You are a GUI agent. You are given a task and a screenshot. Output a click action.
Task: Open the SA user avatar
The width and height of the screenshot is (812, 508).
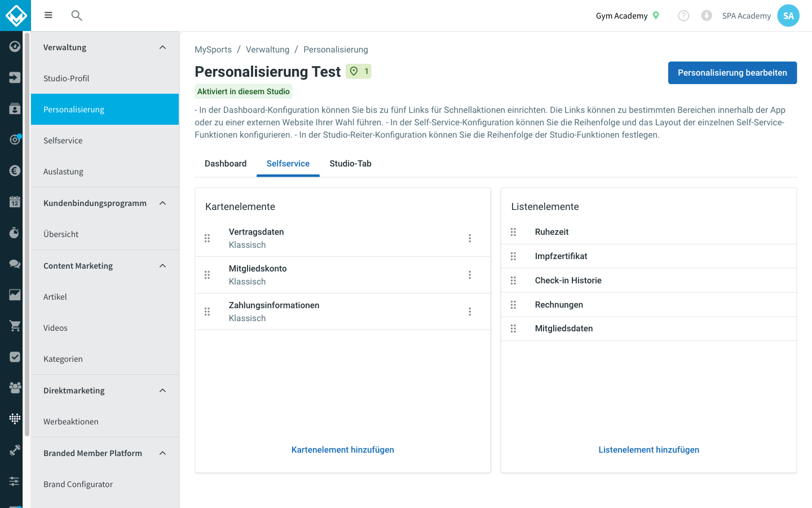[x=788, y=16]
